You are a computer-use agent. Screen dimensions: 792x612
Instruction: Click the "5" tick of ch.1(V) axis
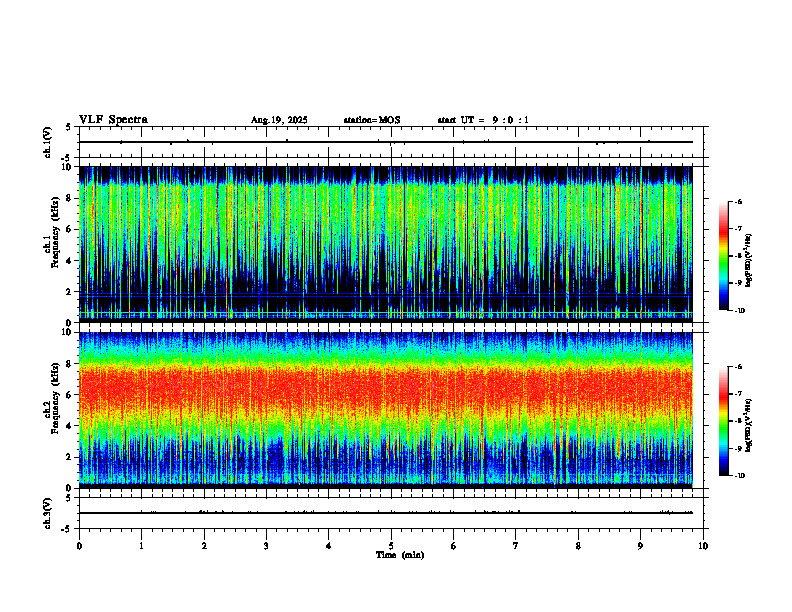69,127
